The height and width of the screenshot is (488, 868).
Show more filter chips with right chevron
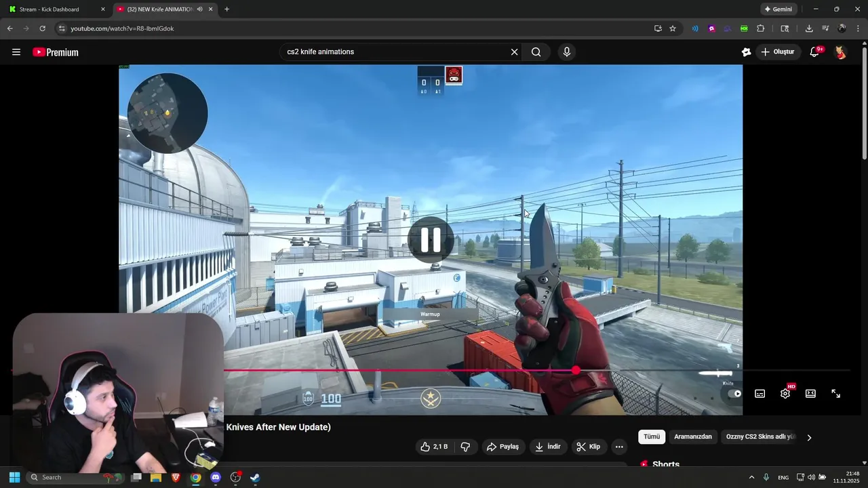[809, 438]
